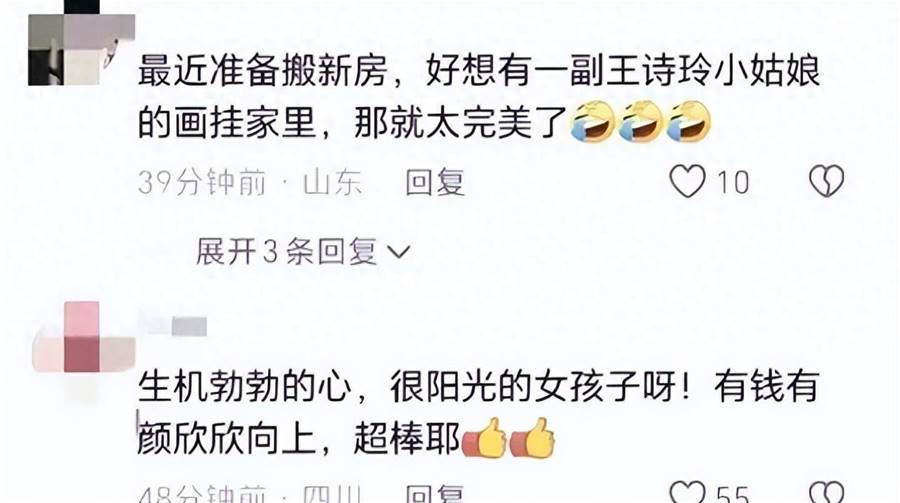Click first laughing-crying emoji in the comment
Viewport: 900px width, 503px height.
[x=593, y=121]
